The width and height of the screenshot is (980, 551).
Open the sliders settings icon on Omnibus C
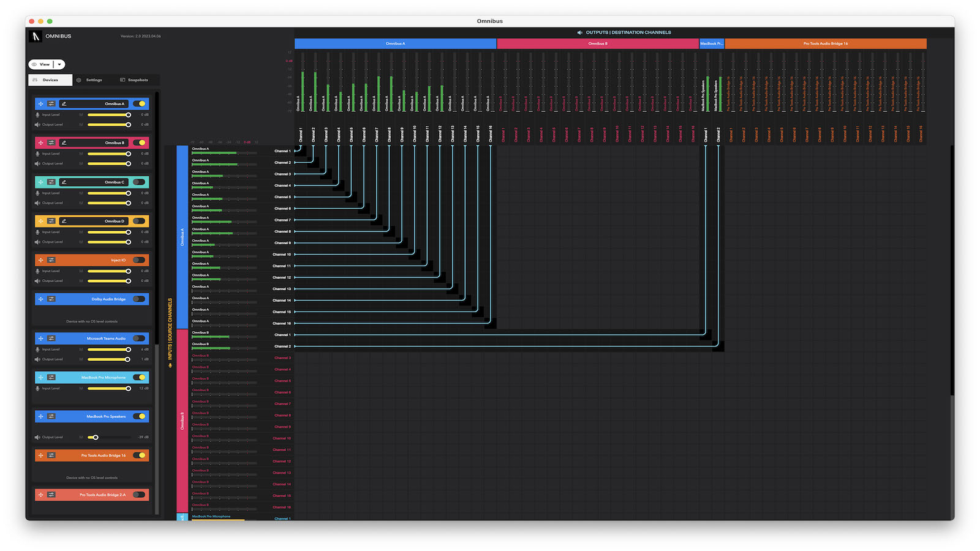[51, 182]
